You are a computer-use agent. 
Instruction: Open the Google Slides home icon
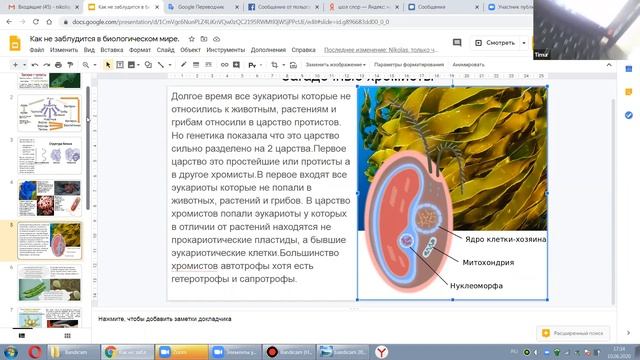click(x=15, y=43)
